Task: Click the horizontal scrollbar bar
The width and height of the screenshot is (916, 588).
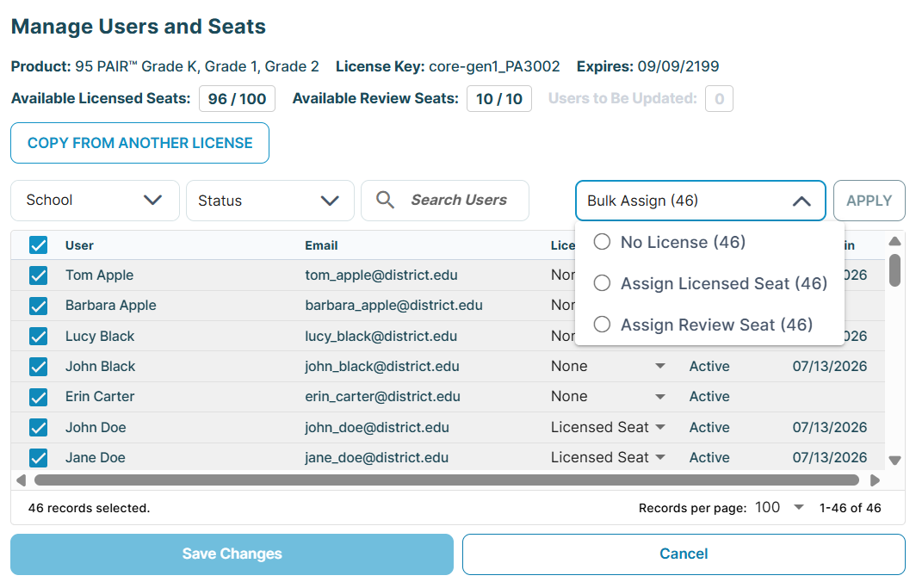Action: (x=446, y=480)
